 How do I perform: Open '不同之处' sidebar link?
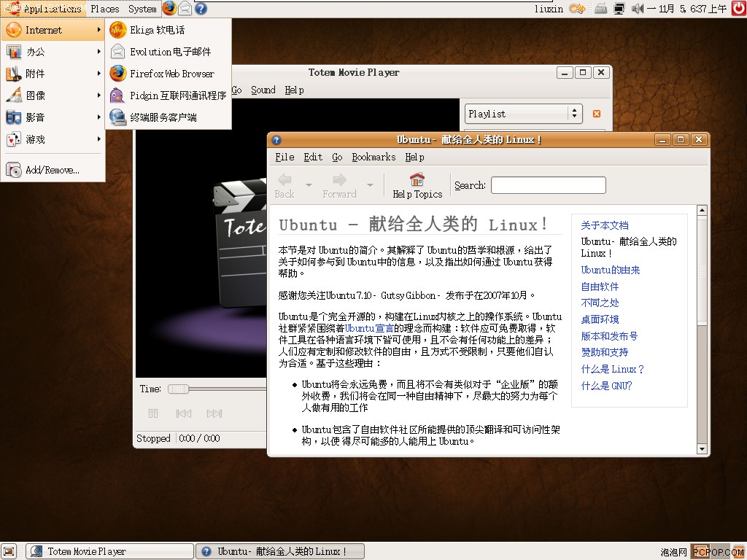600,303
